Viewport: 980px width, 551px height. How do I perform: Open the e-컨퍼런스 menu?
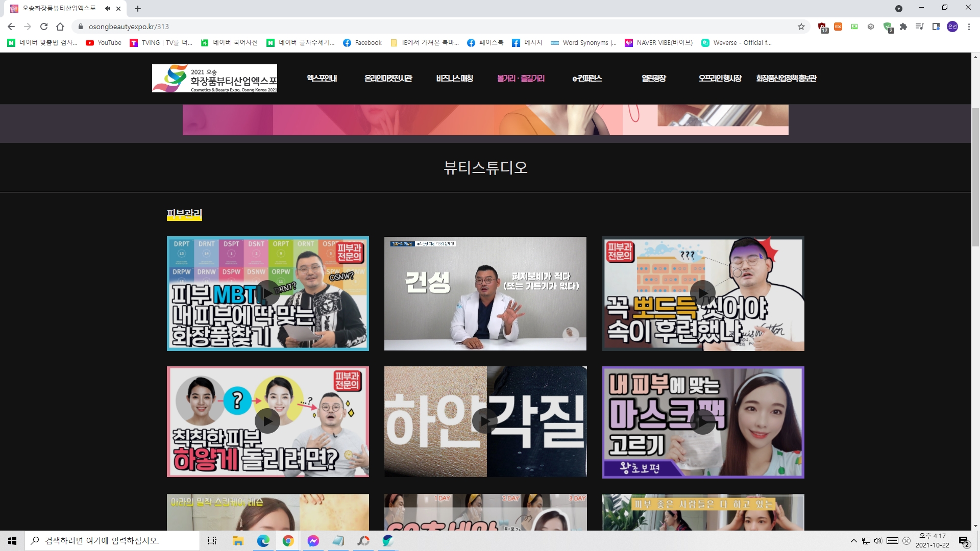[587, 78]
